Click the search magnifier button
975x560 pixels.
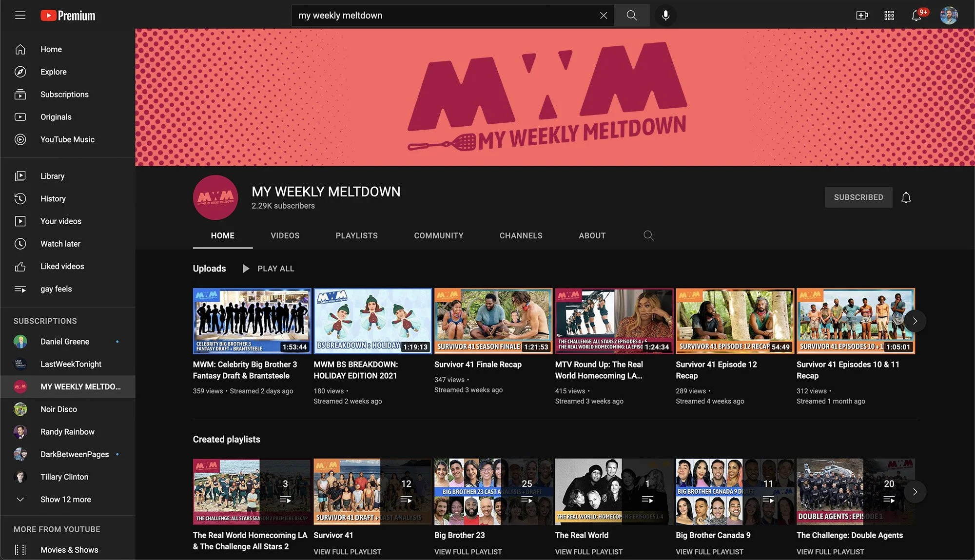[x=632, y=15]
